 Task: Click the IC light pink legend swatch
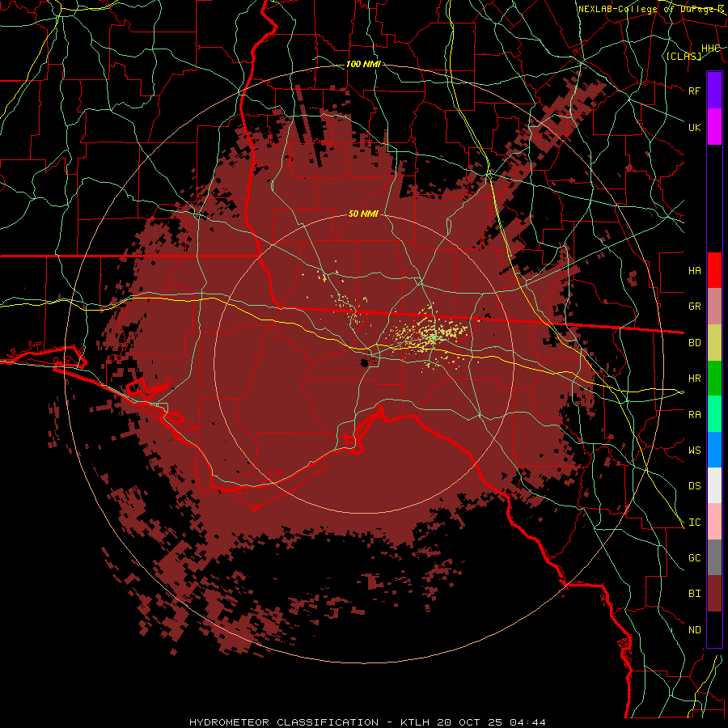714,522
